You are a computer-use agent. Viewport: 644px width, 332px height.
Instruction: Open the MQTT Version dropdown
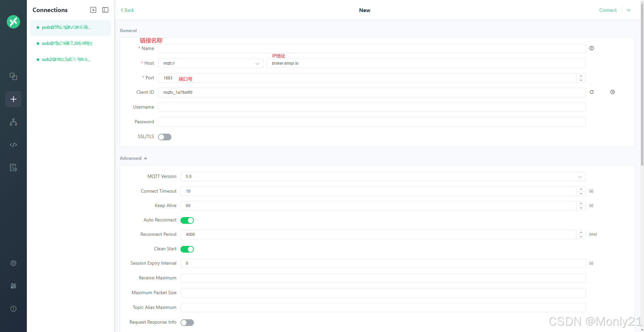(383, 177)
